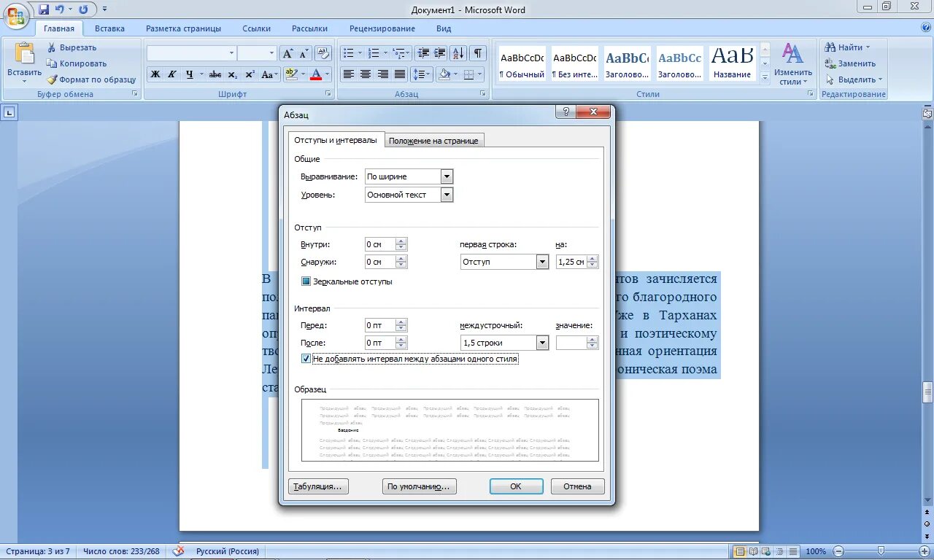Click the Перед spacing input field

pos(379,325)
